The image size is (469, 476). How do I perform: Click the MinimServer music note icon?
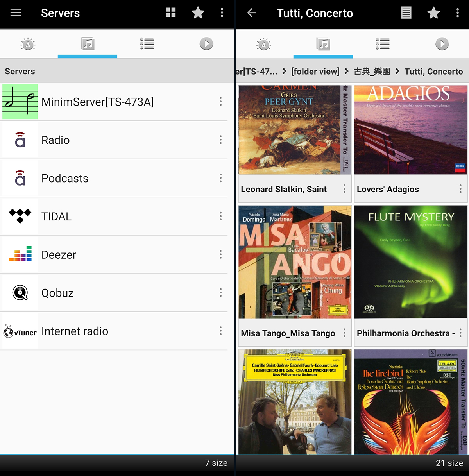(x=20, y=102)
